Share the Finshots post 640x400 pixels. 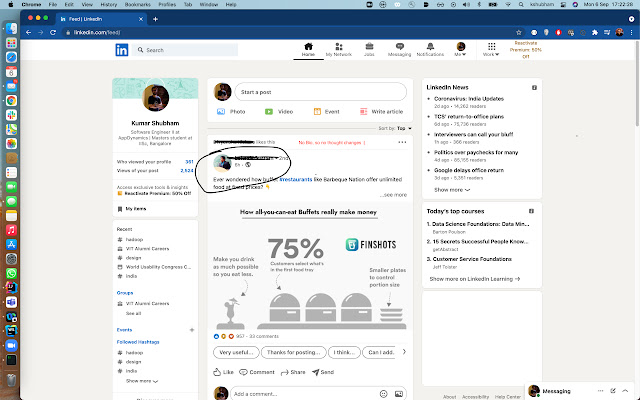tap(293, 372)
